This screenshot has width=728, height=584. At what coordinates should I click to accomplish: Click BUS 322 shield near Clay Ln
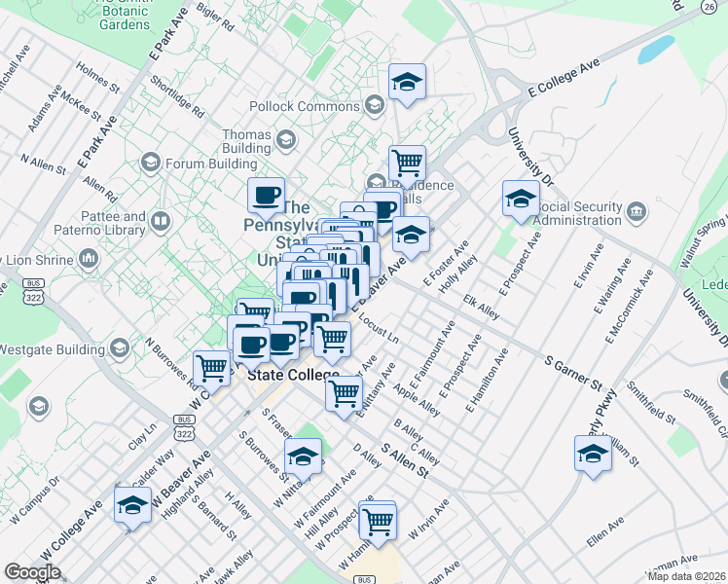(184, 427)
